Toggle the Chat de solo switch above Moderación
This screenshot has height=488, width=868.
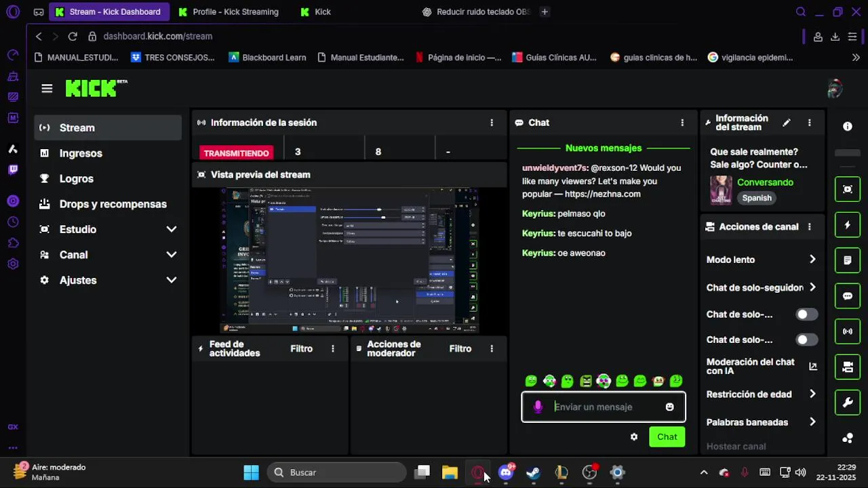pyautogui.click(x=806, y=340)
